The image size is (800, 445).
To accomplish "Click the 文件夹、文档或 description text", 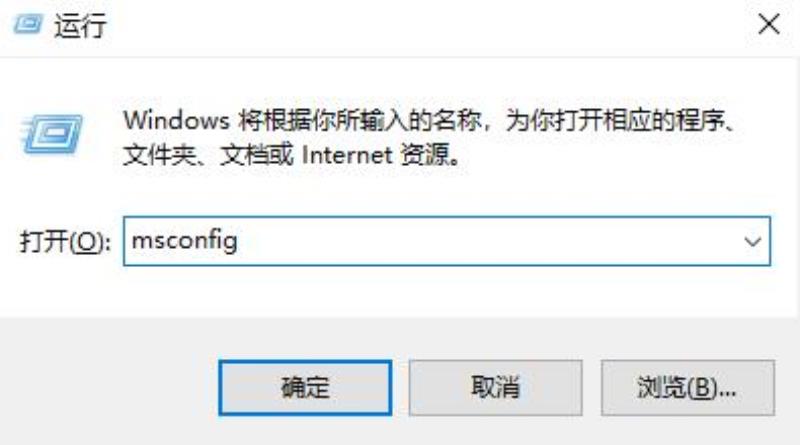I will coord(208,155).
